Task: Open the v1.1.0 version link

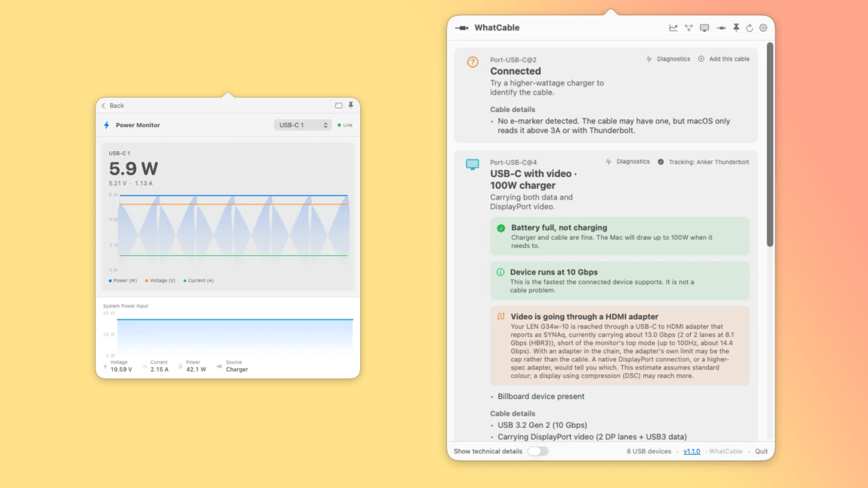Action: 692,451
